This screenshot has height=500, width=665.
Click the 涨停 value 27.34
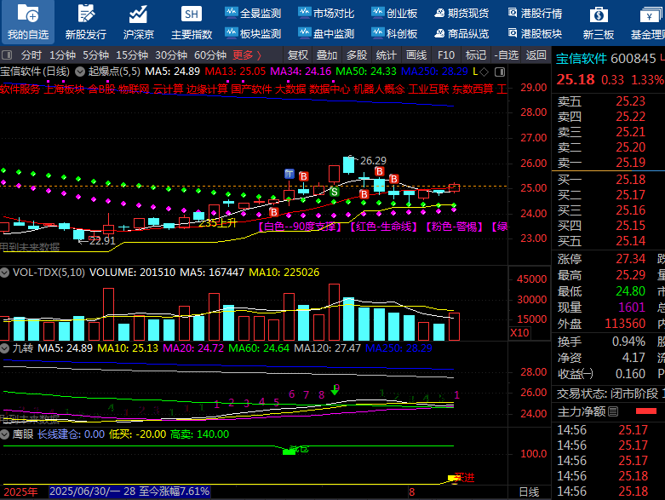631,259
